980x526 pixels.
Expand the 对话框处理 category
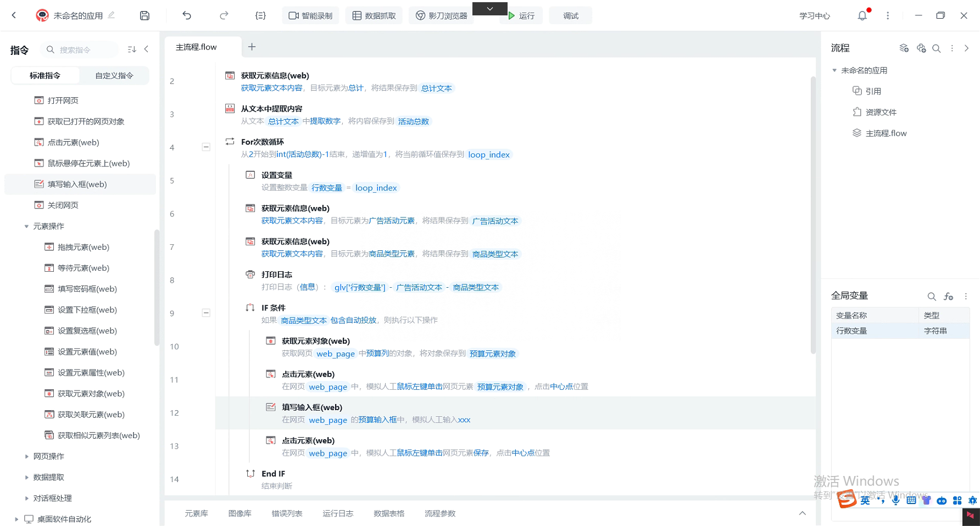[x=26, y=498]
